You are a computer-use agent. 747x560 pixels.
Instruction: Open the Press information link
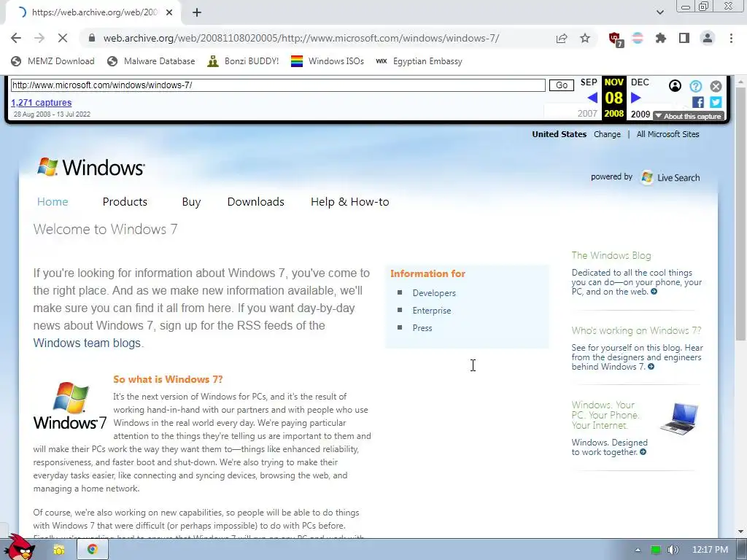[x=422, y=328]
